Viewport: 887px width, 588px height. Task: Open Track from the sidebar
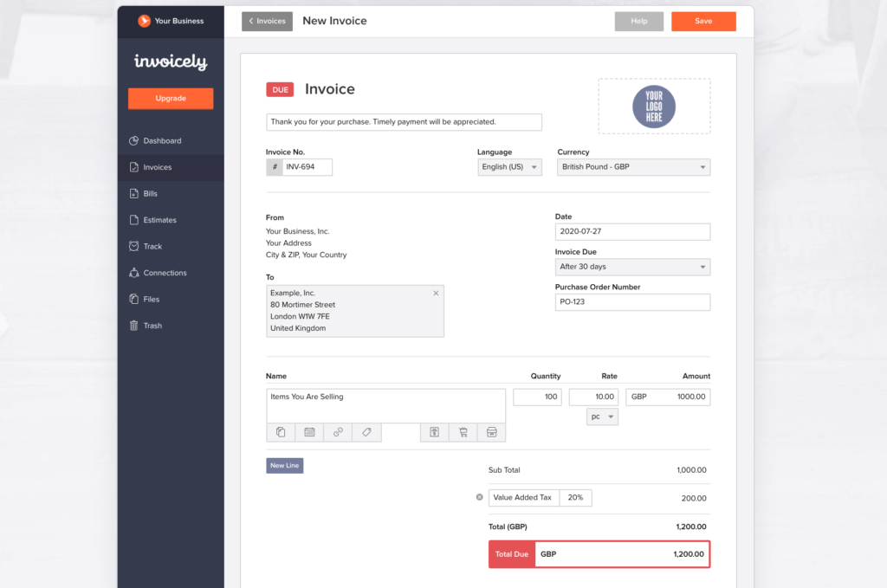[x=154, y=246]
